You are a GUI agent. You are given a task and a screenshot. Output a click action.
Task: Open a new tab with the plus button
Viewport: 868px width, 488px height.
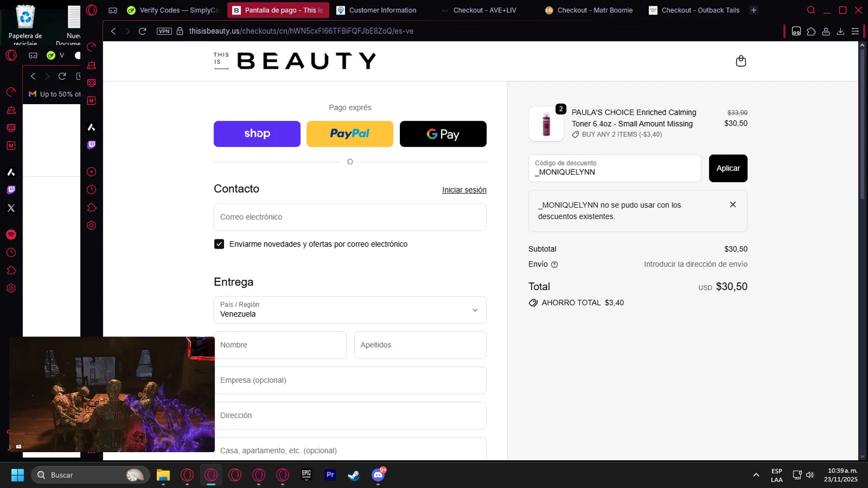753,10
